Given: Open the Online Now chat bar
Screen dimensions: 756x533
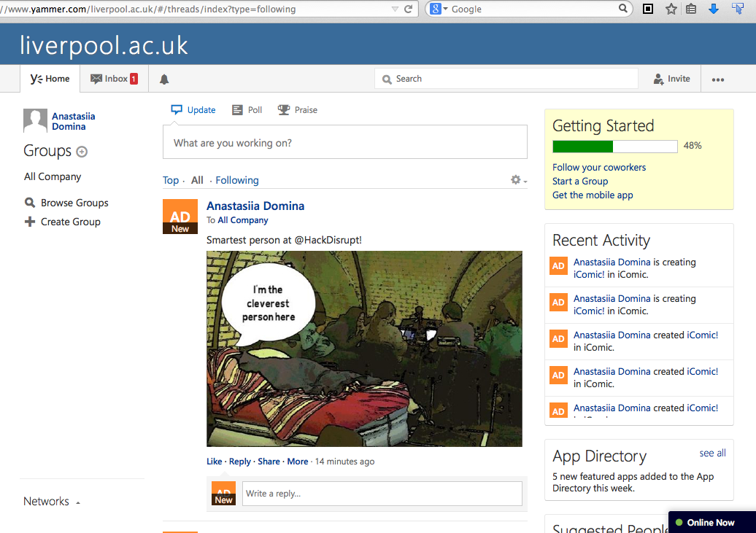Looking at the screenshot, I should click(711, 522).
